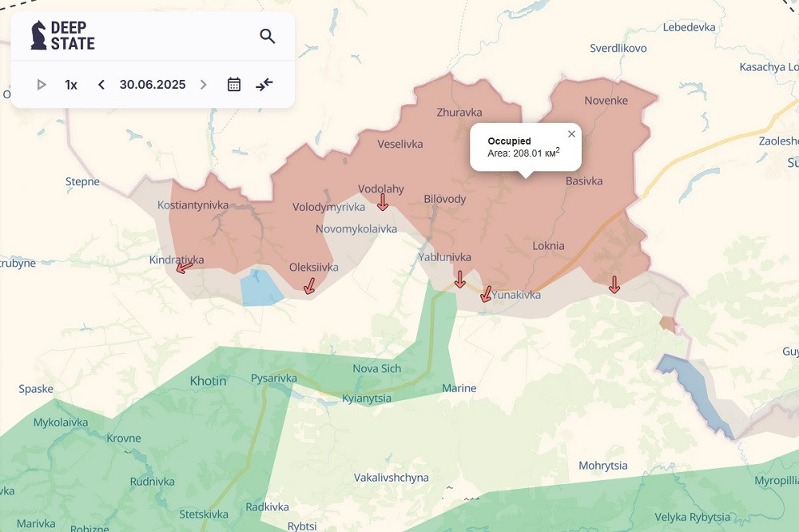Click attack arrow below Vodolahy
This screenshot has width=799, height=532.
coord(383,202)
